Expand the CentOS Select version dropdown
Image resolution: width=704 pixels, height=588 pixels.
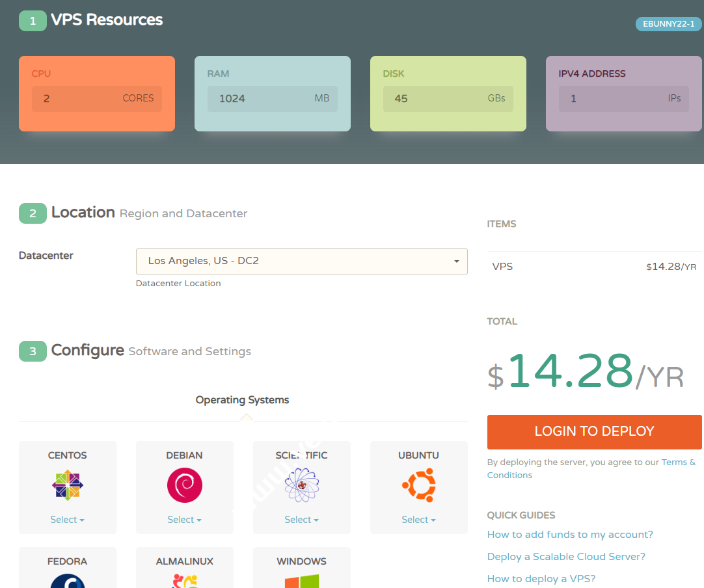pyautogui.click(x=67, y=520)
